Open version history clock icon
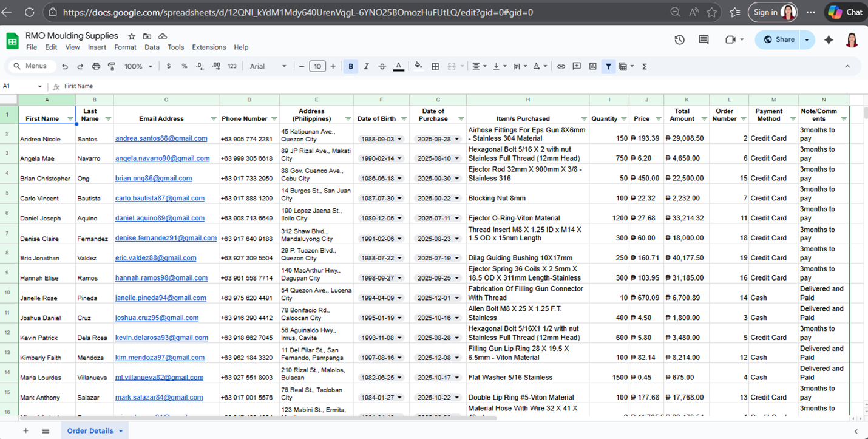This screenshot has height=439, width=868. [x=679, y=39]
